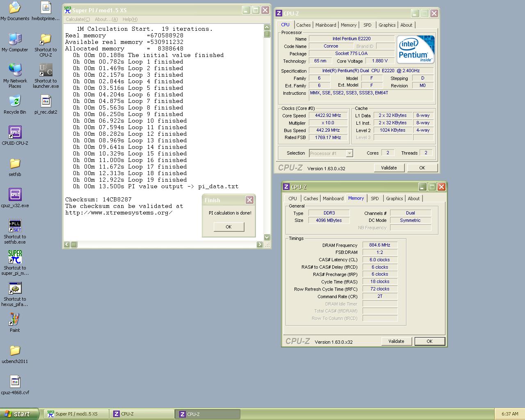Click OK in the top CPU-Z window
The image size is (525, 420).
pos(422,168)
